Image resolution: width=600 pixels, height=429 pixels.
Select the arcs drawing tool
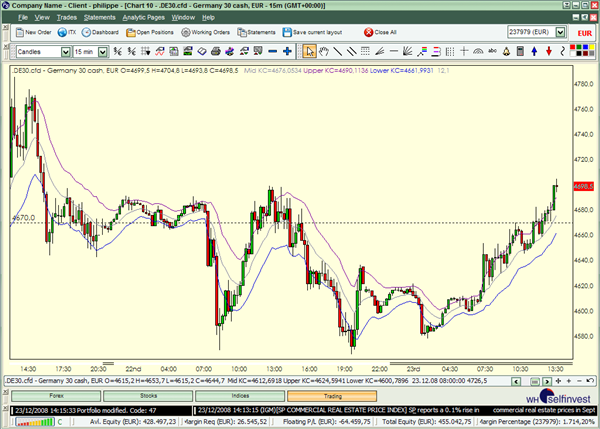478,51
